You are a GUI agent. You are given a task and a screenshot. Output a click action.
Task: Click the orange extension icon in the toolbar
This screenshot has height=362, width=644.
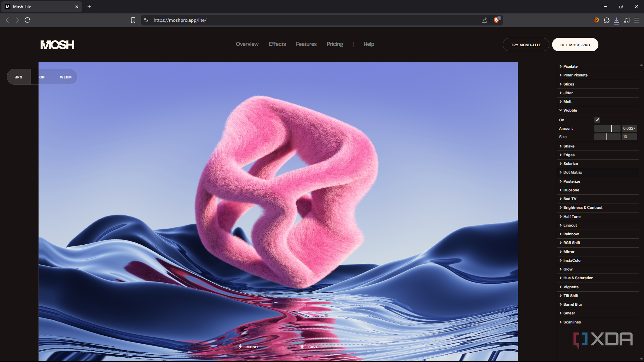point(596,20)
